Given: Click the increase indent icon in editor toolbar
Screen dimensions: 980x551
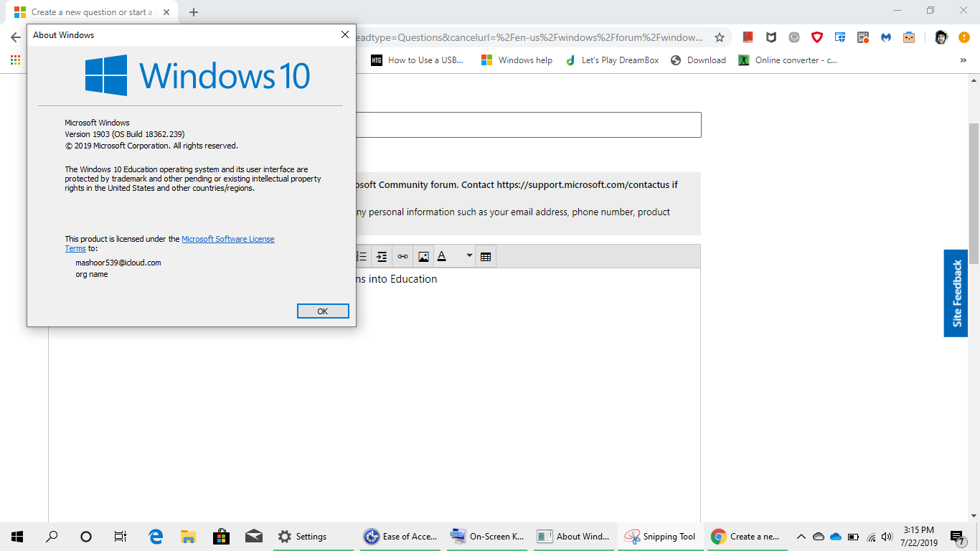Looking at the screenshot, I should click(382, 257).
